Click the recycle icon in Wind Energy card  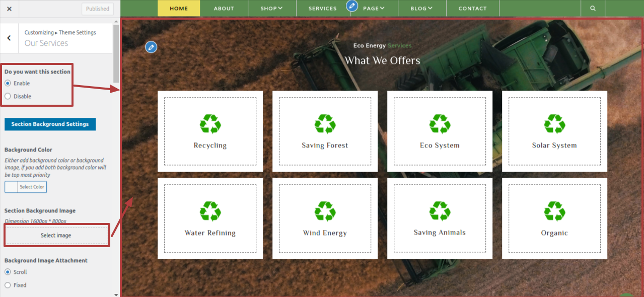point(325,211)
